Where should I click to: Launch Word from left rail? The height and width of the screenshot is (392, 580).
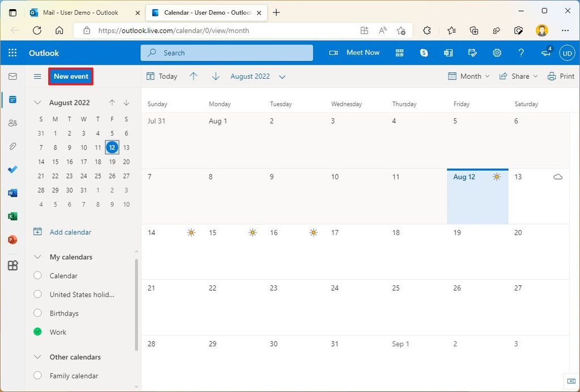point(12,193)
